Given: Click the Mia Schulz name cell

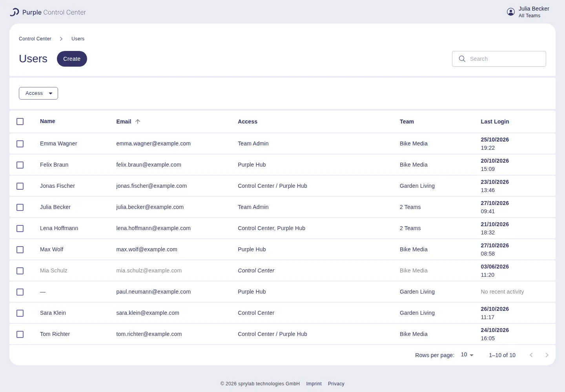Looking at the screenshot, I should coord(54,270).
